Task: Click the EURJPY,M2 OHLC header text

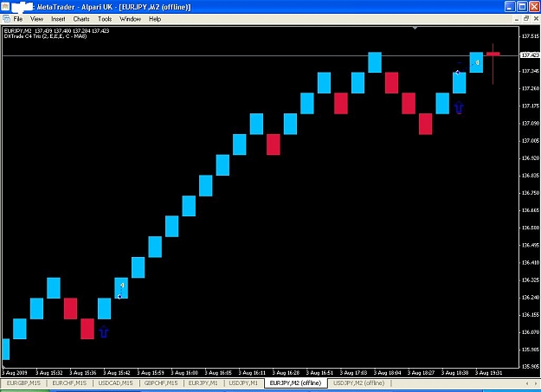Action: [x=56, y=30]
